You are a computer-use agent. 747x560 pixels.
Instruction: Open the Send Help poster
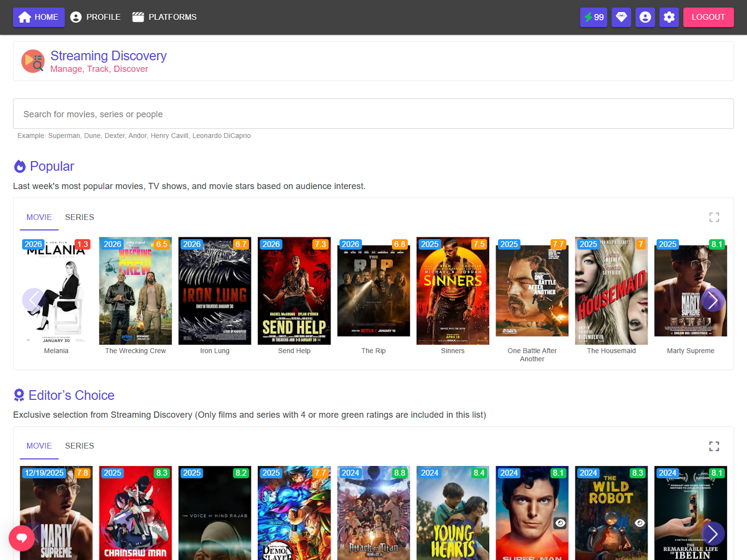(294, 291)
